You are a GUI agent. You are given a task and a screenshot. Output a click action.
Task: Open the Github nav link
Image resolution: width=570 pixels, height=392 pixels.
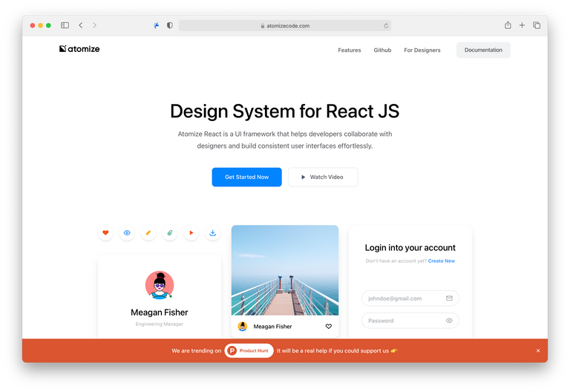coord(382,50)
